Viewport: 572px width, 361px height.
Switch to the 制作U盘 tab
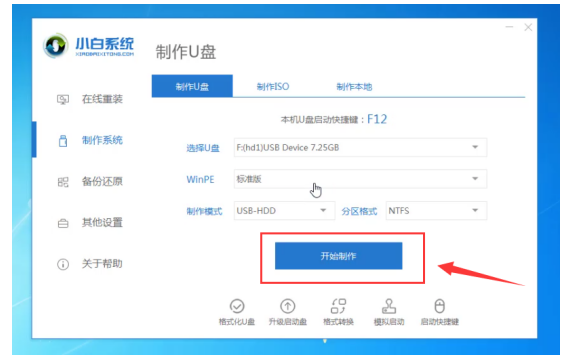point(192,86)
